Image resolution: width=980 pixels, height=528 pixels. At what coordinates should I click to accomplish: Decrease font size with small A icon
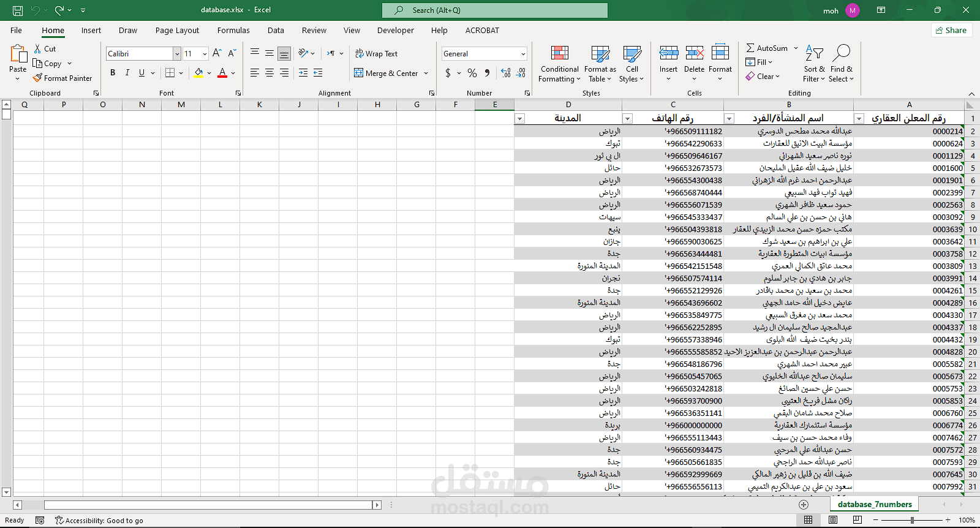232,53
